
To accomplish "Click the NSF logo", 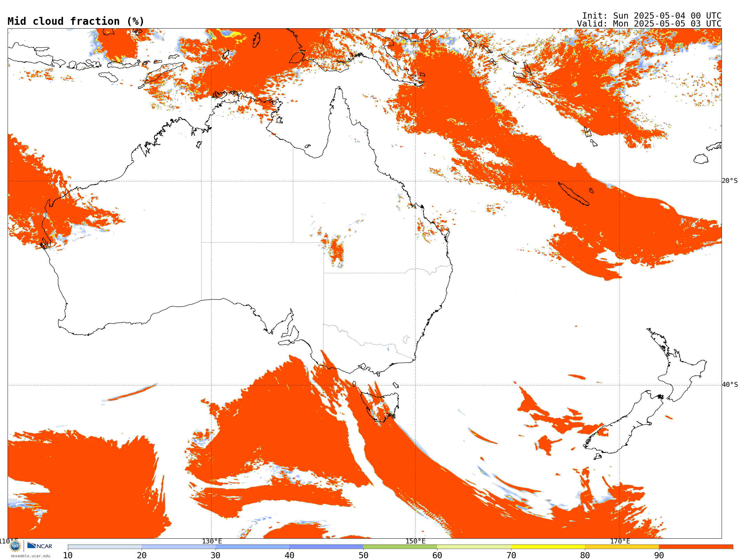I will 15,546.
